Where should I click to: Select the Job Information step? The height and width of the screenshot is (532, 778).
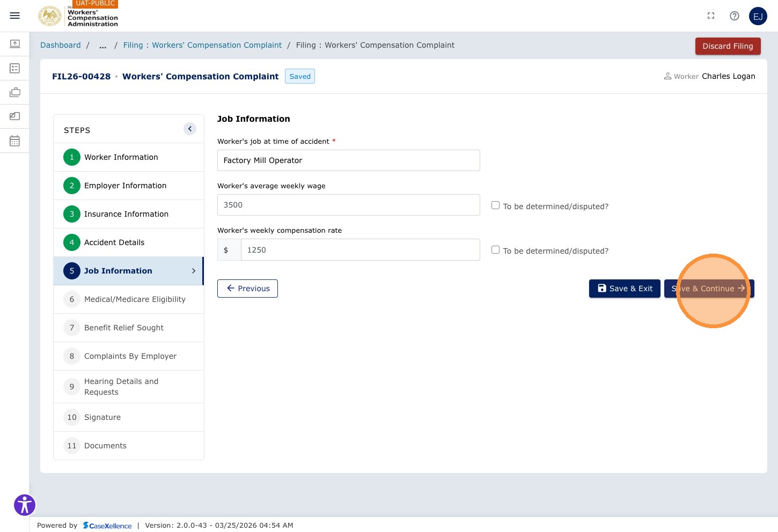(x=129, y=271)
